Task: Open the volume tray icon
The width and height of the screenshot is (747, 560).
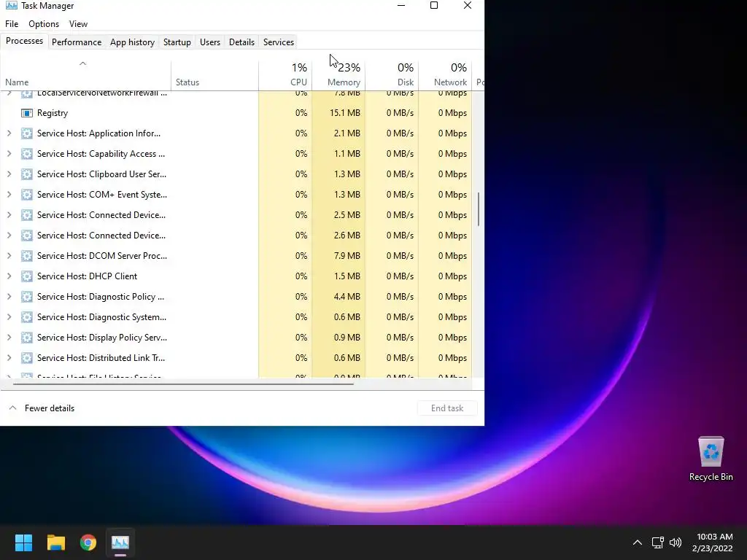Action: [676, 542]
